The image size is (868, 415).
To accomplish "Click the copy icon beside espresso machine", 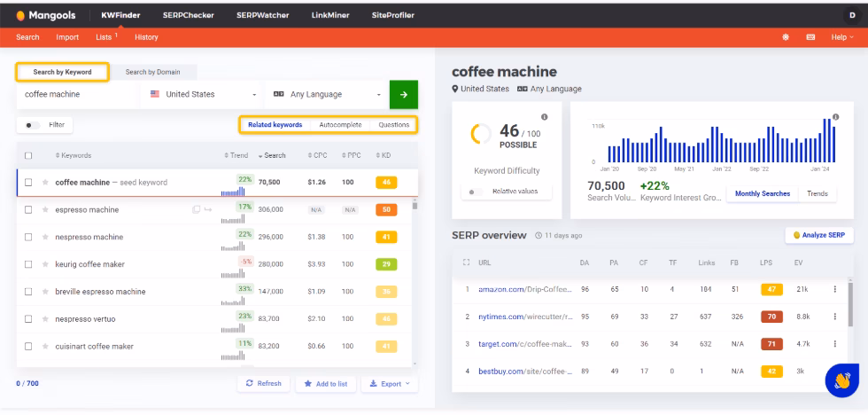I will [x=196, y=210].
